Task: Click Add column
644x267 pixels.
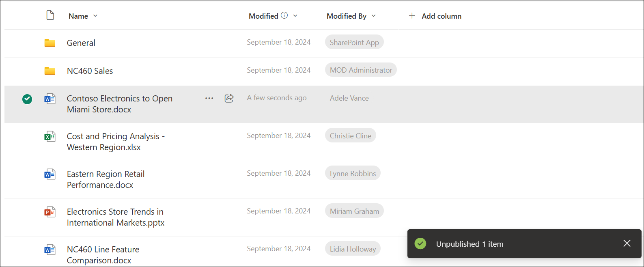Action: coord(435,16)
